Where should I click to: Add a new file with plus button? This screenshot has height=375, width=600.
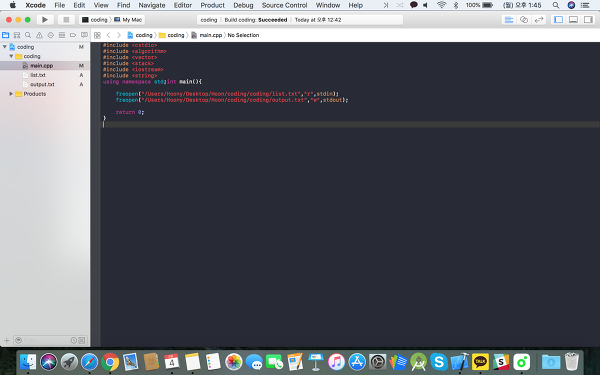pos(6,340)
